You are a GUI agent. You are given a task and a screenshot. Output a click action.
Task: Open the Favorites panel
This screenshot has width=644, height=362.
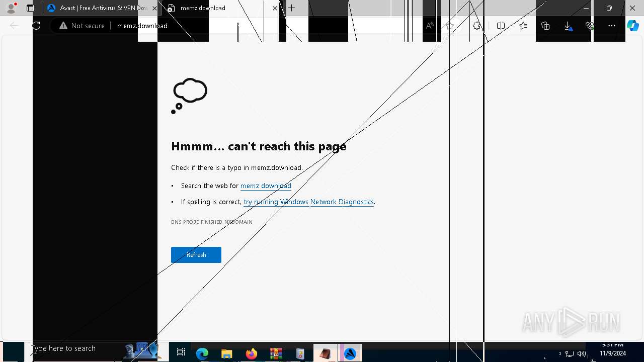pyautogui.click(x=523, y=26)
